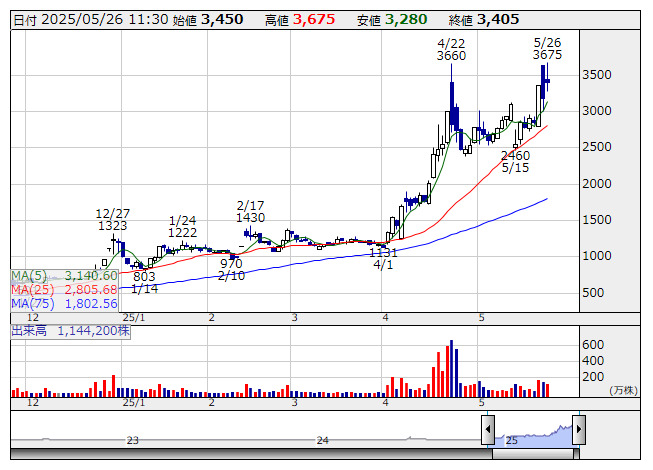This screenshot has width=653, height=470.
Task: Click year 23 in the navigator overview
Action: pyautogui.click(x=132, y=440)
